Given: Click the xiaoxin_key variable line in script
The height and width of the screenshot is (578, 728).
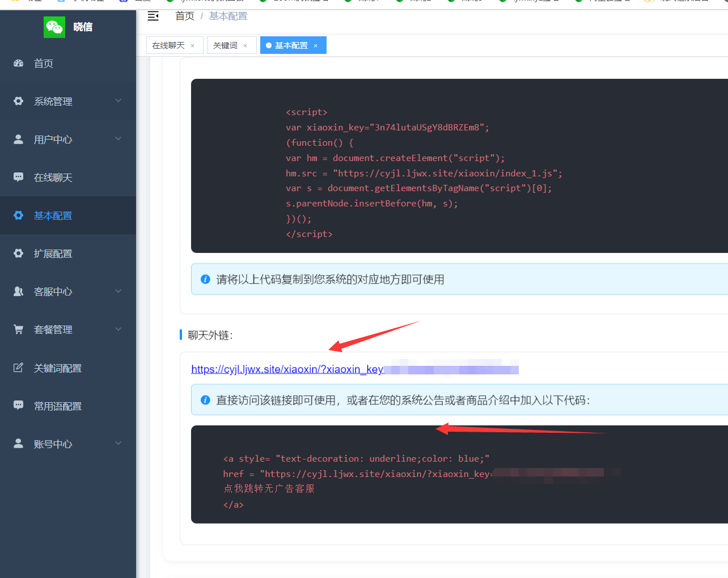Looking at the screenshot, I should pyautogui.click(x=387, y=127).
